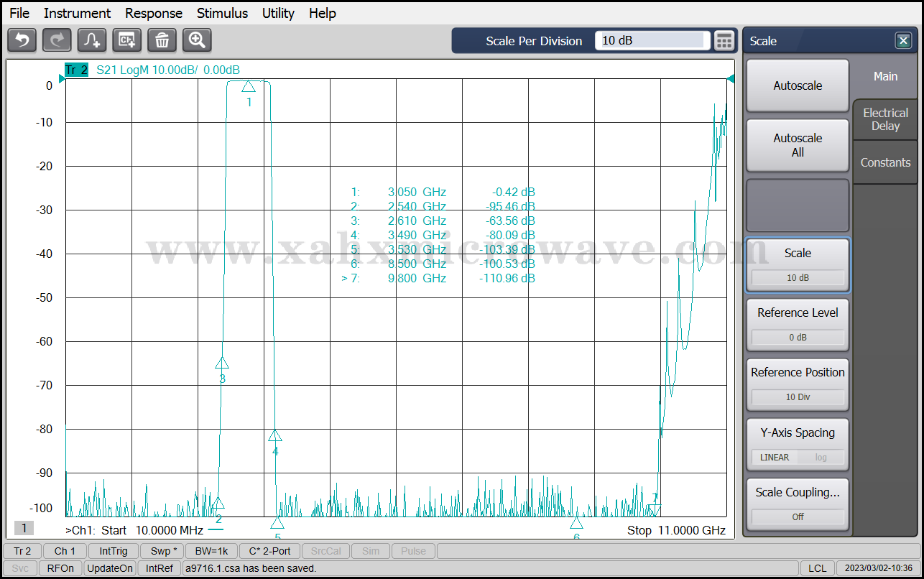
Task: Click window number 1 indicator at bottom-left
Action: click(x=24, y=529)
